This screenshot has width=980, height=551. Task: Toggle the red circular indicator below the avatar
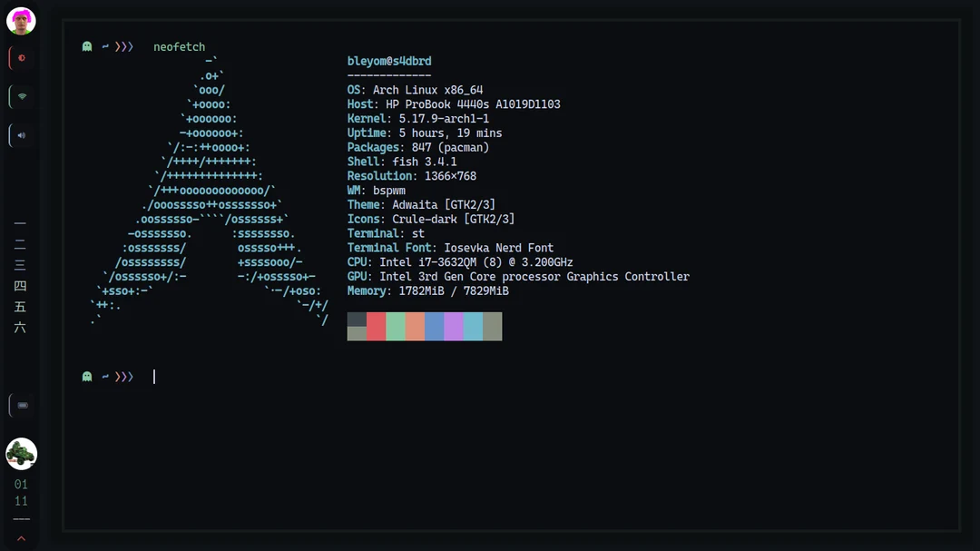(x=20, y=57)
